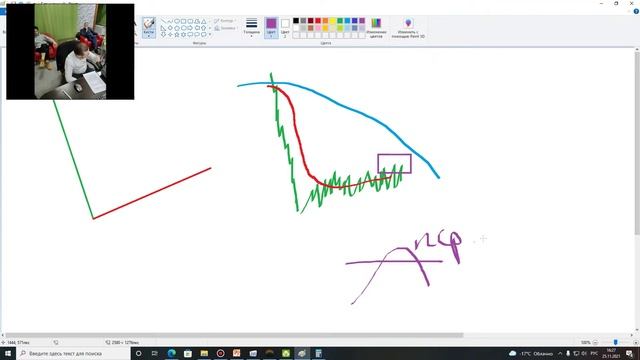Select the Pentagon shape

[x=177, y=28]
